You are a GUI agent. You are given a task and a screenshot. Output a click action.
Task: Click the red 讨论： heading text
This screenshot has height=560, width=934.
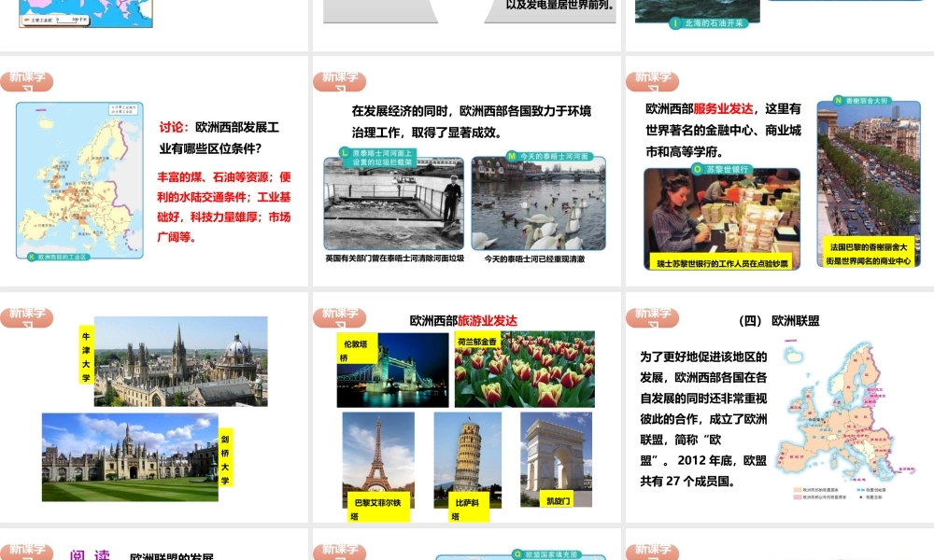pos(174,127)
